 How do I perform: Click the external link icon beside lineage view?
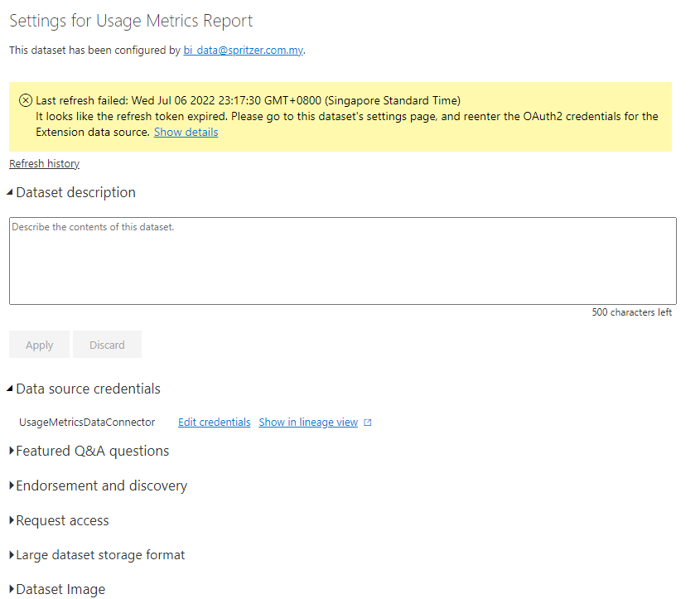pyautogui.click(x=368, y=423)
